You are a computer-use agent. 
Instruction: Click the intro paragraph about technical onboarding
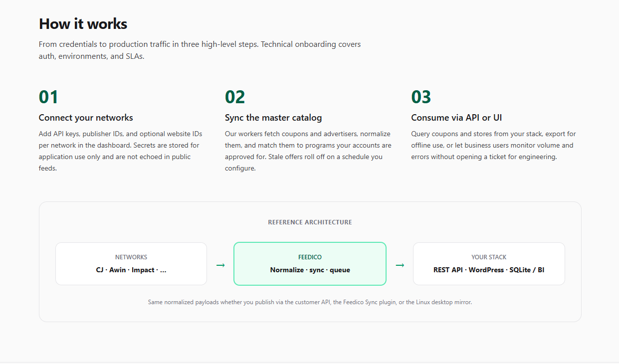pos(200,50)
